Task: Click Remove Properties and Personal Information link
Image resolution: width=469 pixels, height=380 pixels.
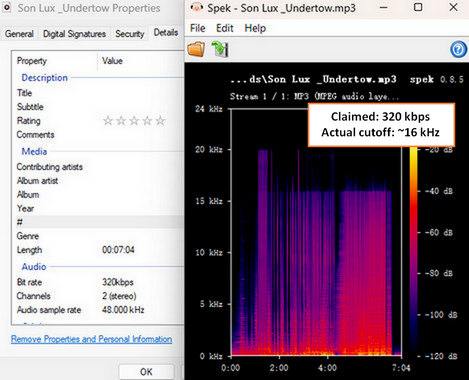Action: point(91,339)
